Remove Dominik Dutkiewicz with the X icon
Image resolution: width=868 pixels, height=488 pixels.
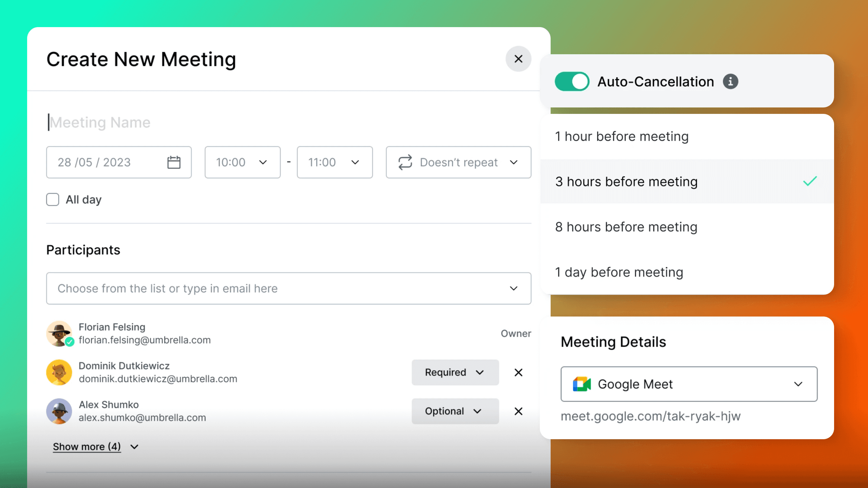[x=518, y=372]
